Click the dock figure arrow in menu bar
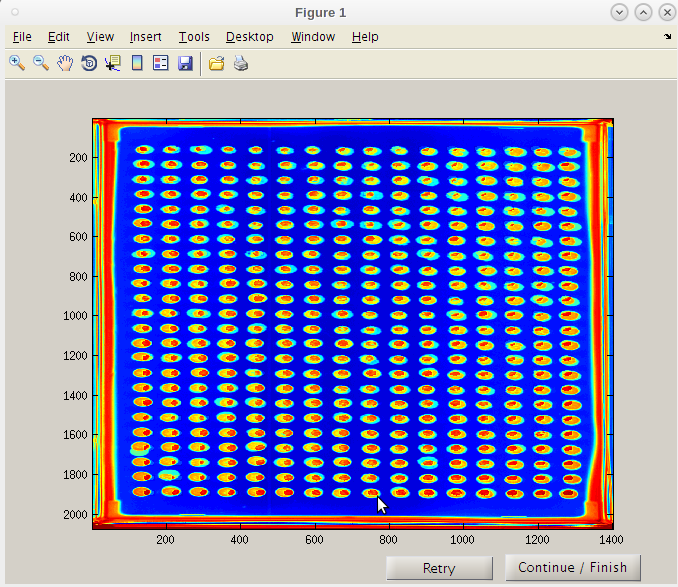The image size is (678, 587). click(667, 36)
